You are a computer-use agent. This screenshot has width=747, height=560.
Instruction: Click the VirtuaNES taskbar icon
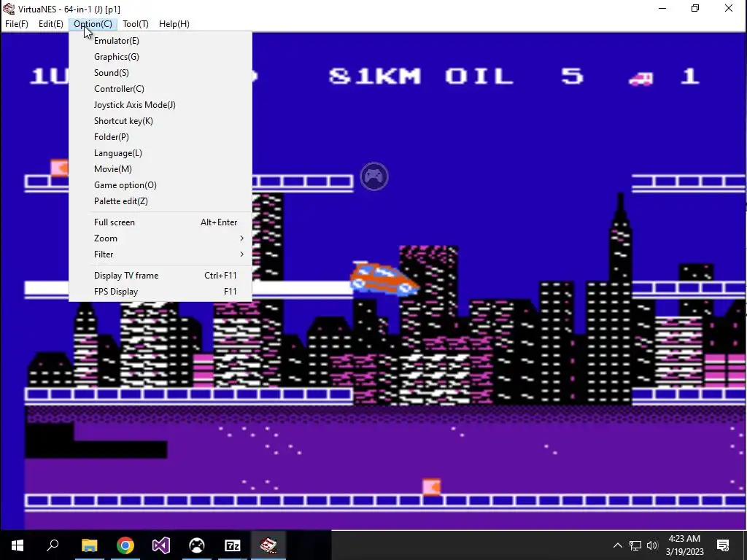click(268, 545)
